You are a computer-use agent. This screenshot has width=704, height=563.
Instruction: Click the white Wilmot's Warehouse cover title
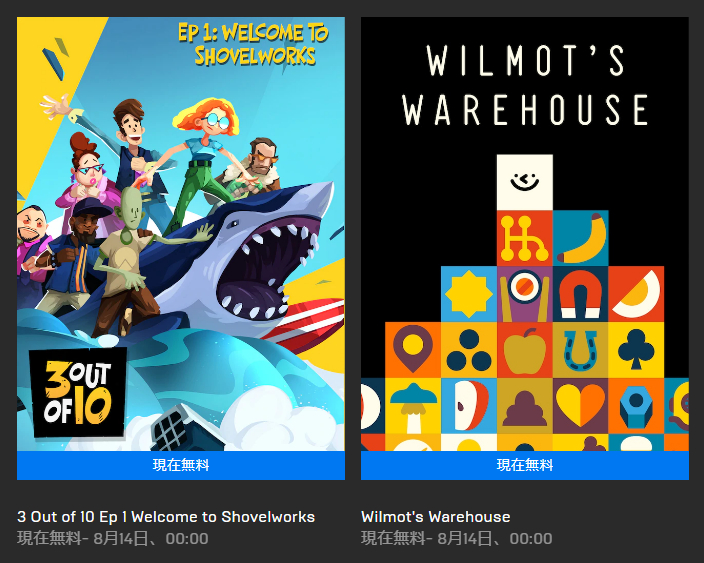(x=524, y=85)
